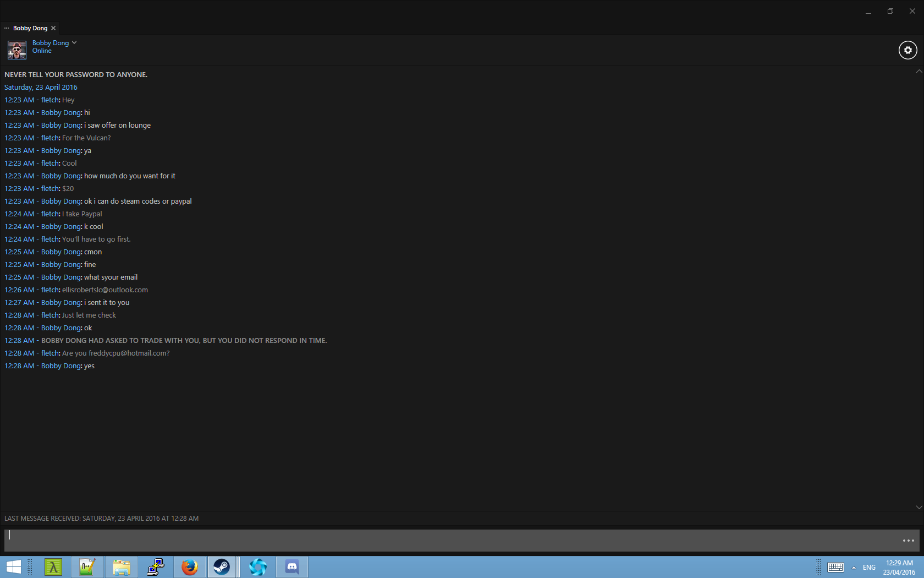
Task: Open chat settings gear icon
Action: click(908, 50)
